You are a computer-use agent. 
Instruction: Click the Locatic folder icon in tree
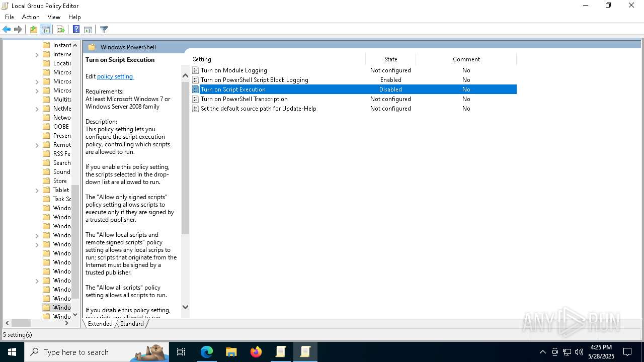(46, 63)
